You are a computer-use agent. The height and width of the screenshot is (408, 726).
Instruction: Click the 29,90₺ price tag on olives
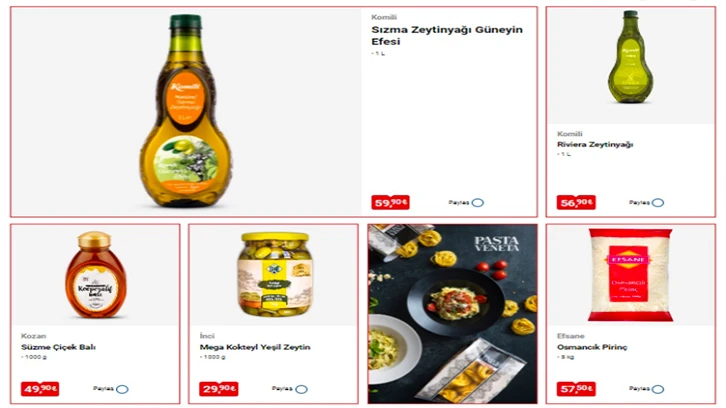219,389
